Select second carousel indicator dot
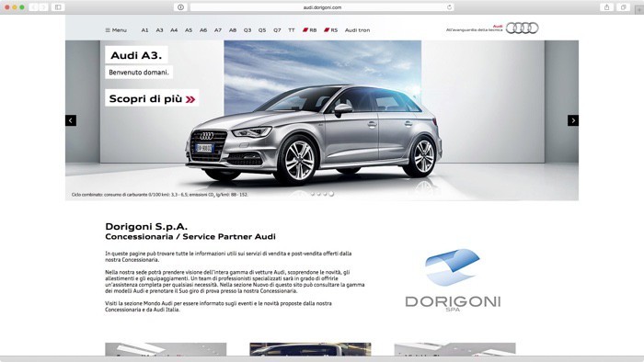 [318, 194]
